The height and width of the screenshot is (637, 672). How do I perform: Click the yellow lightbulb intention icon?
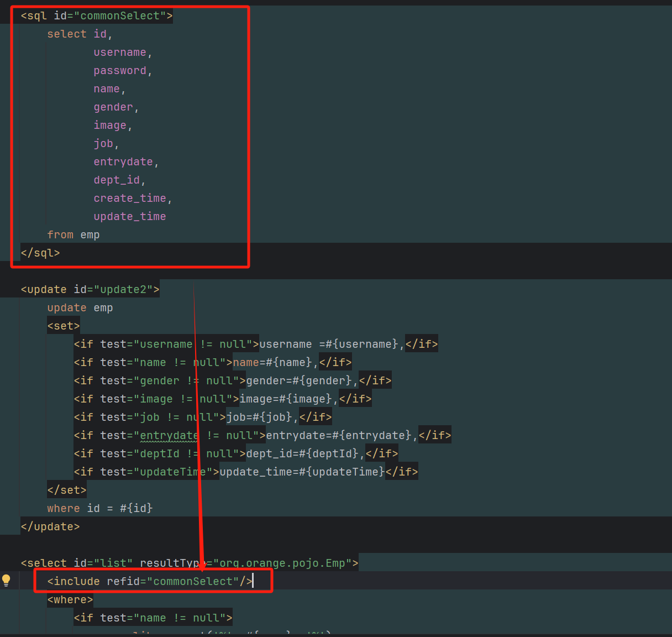pyautogui.click(x=6, y=580)
